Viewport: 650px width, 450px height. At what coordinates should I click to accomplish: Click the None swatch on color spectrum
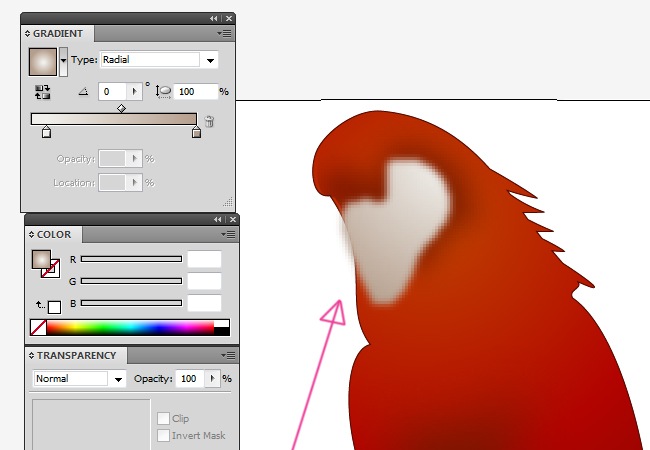pyautogui.click(x=39, y=327)
